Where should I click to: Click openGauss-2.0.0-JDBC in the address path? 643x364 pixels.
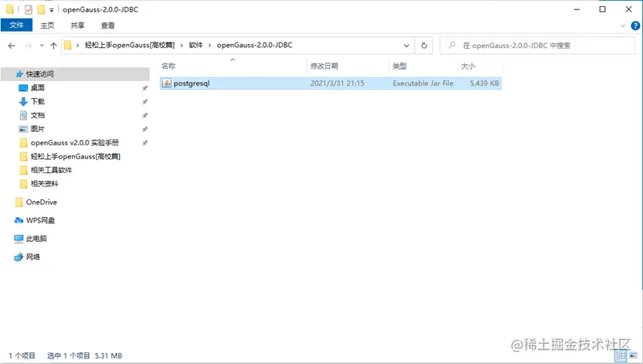[255, 45]
